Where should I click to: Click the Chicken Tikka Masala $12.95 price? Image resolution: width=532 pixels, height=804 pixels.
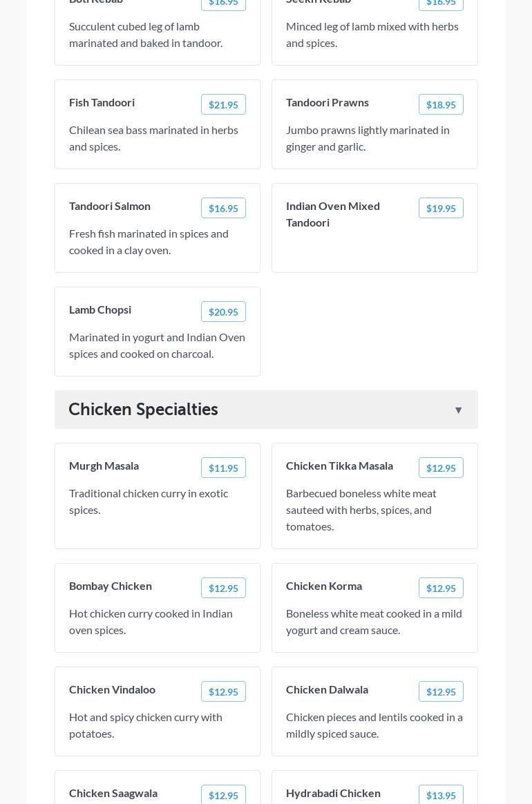pyautogui.click(x=441, y=468)
